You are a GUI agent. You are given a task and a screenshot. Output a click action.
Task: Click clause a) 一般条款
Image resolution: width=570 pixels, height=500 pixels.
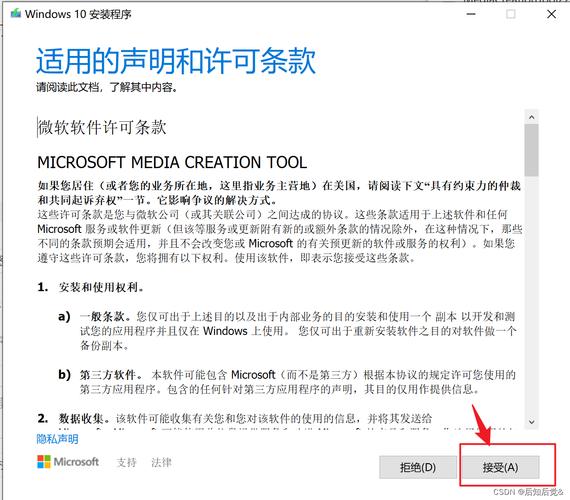[x=95, y=316]
